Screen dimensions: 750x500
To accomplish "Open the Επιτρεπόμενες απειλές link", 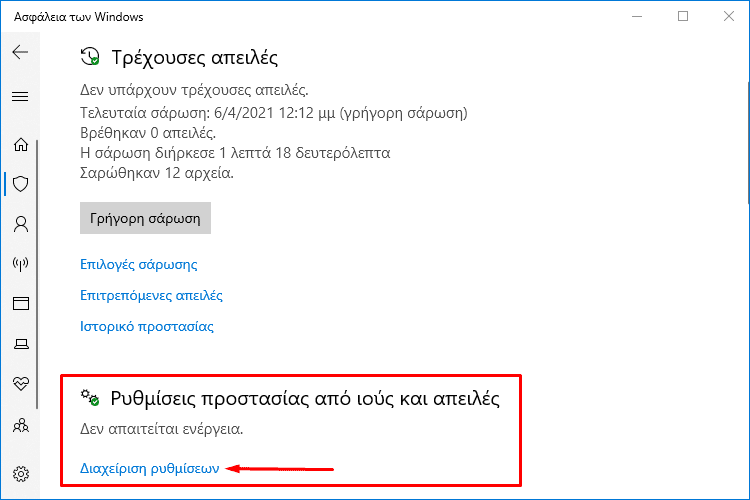I will pyautogui.click(x=151, y=295).
